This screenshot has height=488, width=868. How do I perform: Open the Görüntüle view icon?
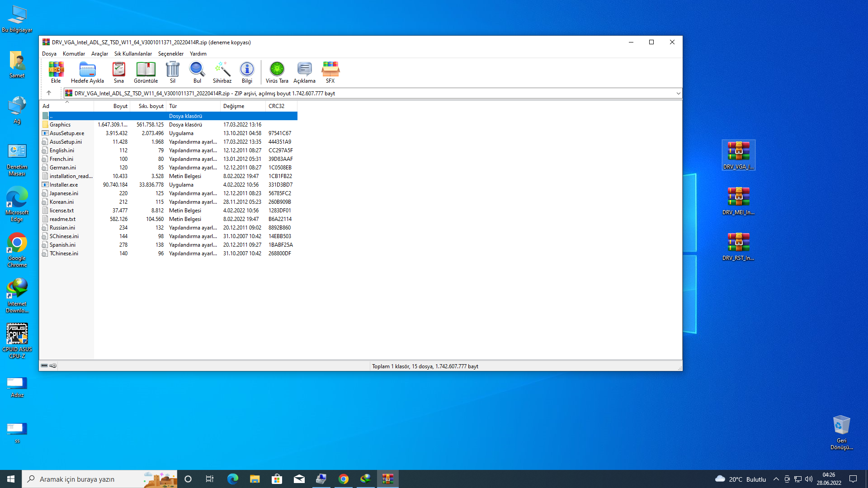pos(146,72)
